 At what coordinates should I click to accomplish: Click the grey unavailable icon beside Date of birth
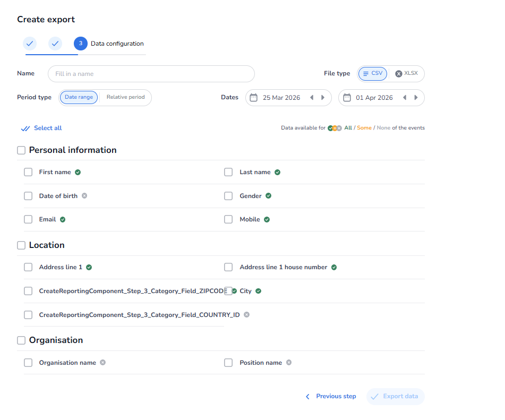pyautogui.click(x=84, y=196)
